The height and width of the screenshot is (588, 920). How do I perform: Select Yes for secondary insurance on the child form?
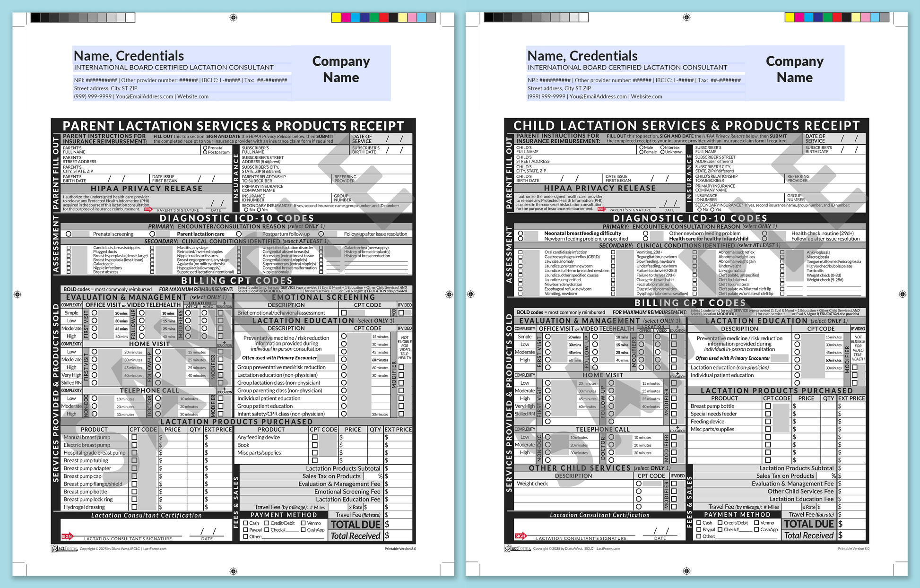pyautogui.click(x=712, y=210)
